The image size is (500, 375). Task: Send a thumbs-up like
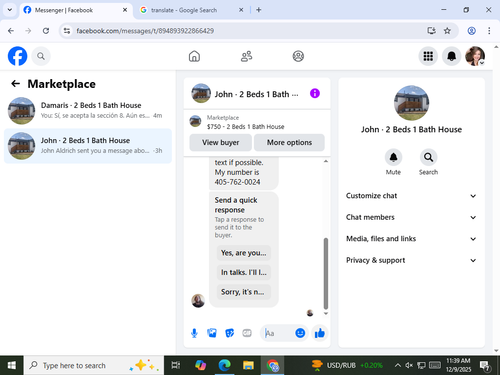point(320,333)
